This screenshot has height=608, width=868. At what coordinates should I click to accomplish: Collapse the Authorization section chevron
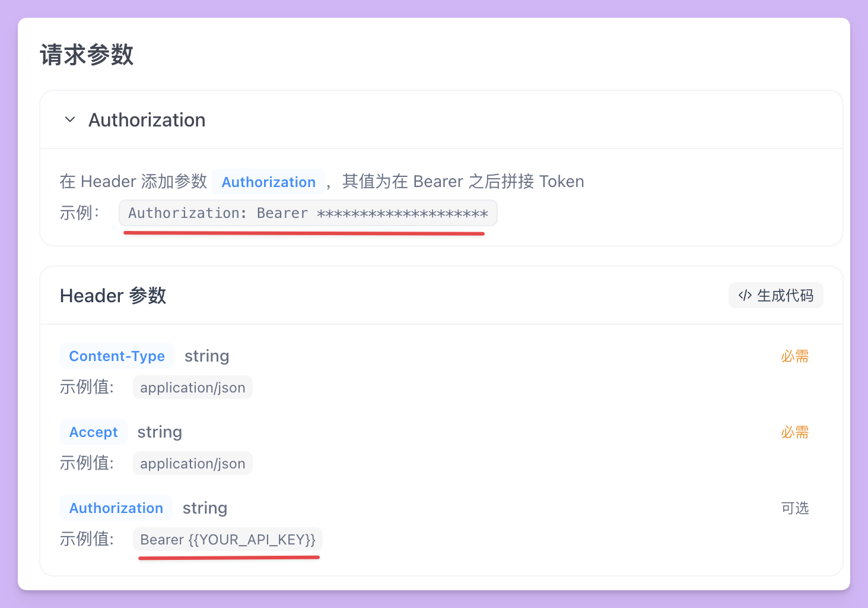70,120
